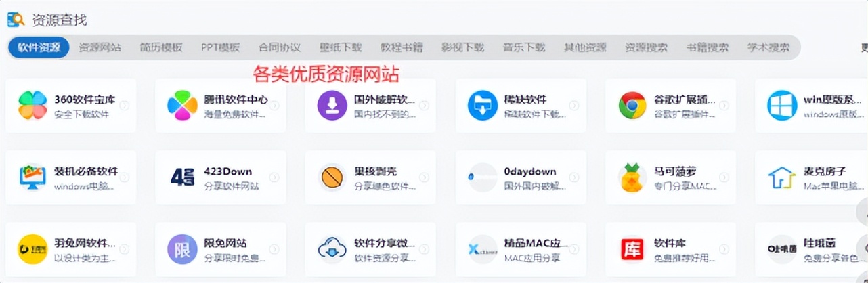Click the purple 限 icon for 限免网站

pos(183,250)
